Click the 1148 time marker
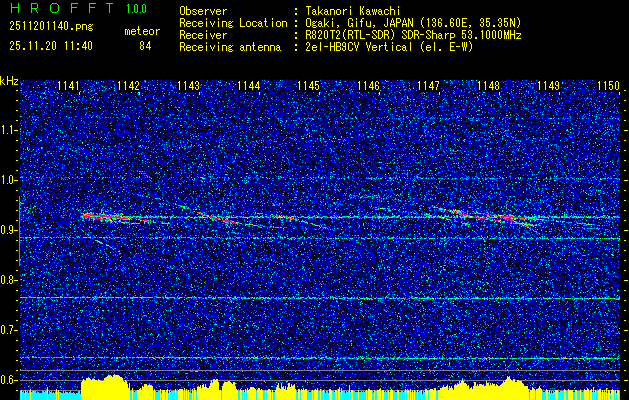 coord(488,87)
